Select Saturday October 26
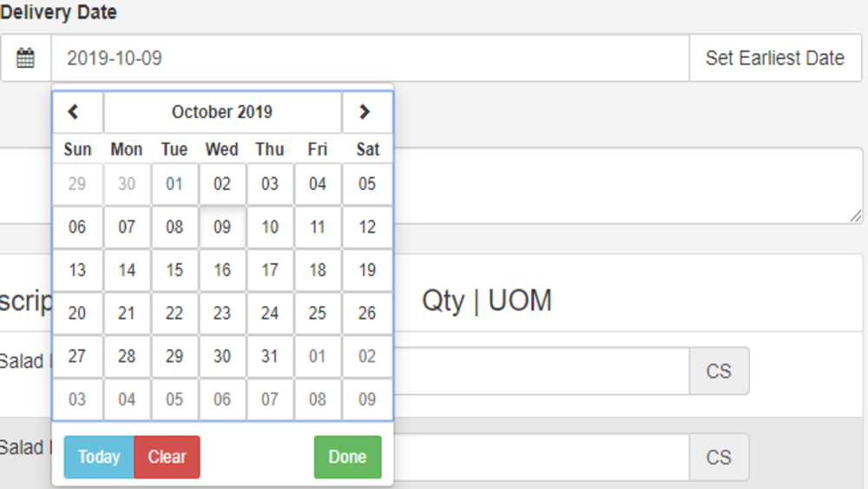 click(367, 314)
